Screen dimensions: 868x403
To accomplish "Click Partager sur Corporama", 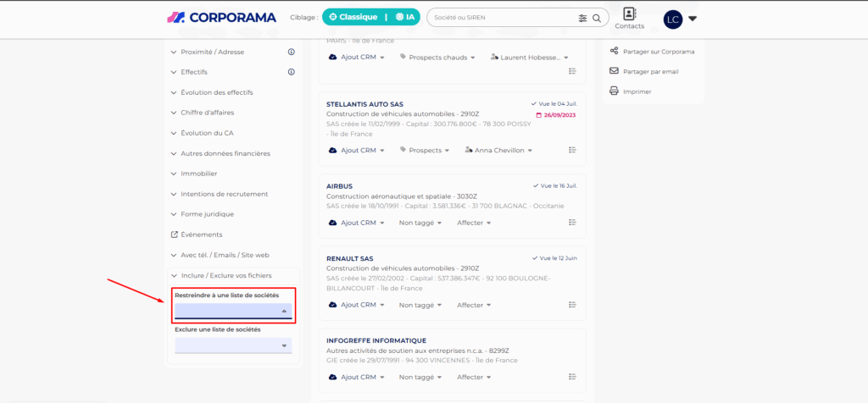I will 658,52.
